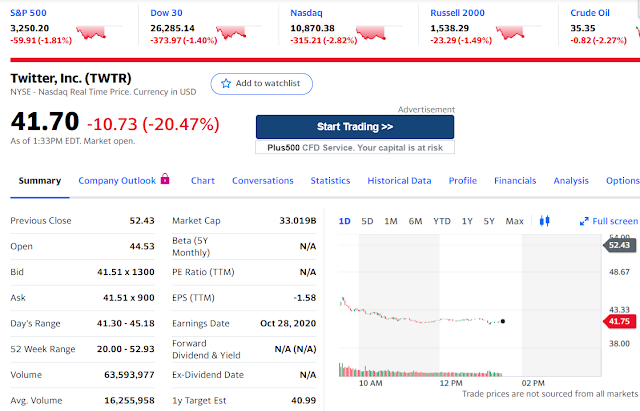The height and width of the screenshot is (411, 640).
Task: Click the full screen expand arrows icon
Action: click(584, 221)
